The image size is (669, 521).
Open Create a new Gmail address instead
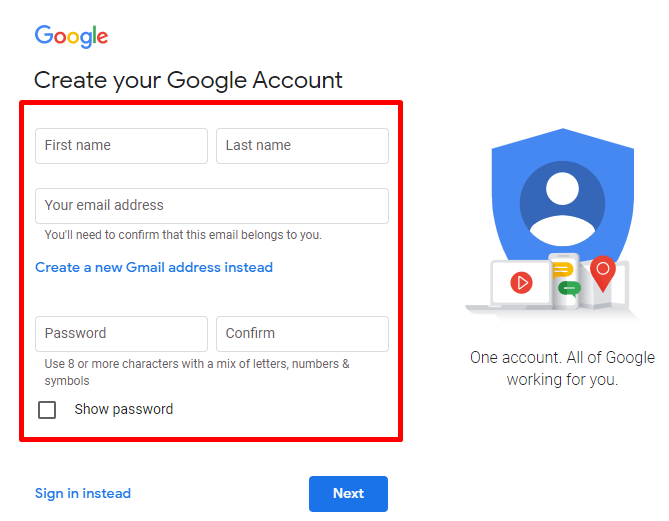click(154, 267)
